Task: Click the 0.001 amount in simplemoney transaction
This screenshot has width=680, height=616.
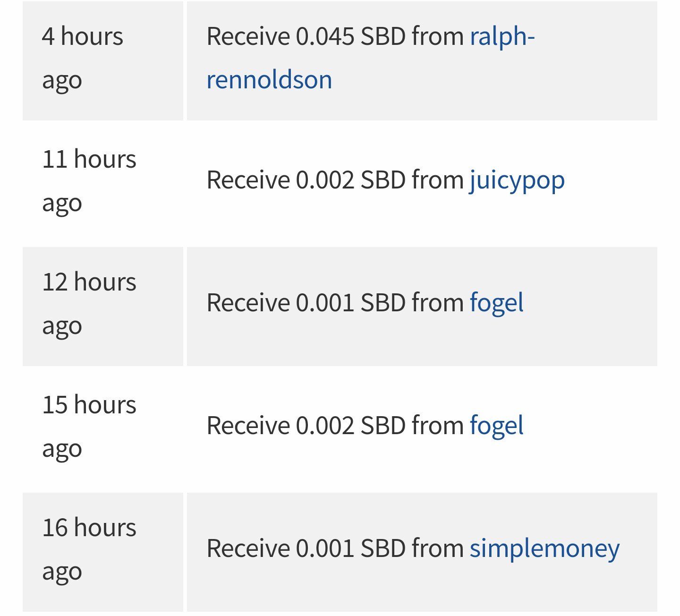Action: (x=325, y=548)
